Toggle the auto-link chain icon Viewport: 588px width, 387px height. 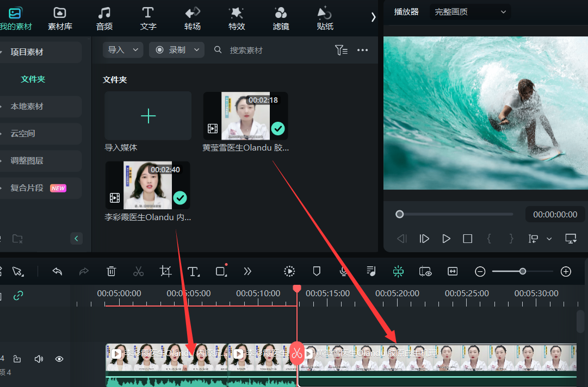(18, 296)
